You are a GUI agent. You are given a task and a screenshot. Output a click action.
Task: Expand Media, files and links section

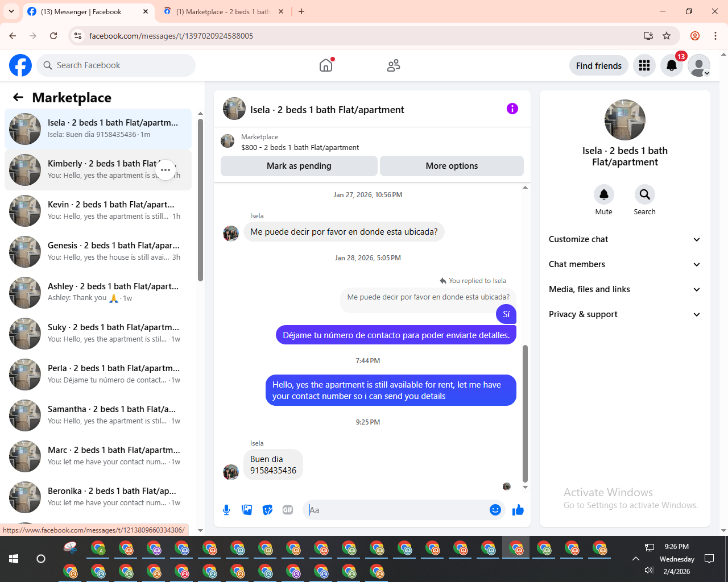[x=624, y=289]
